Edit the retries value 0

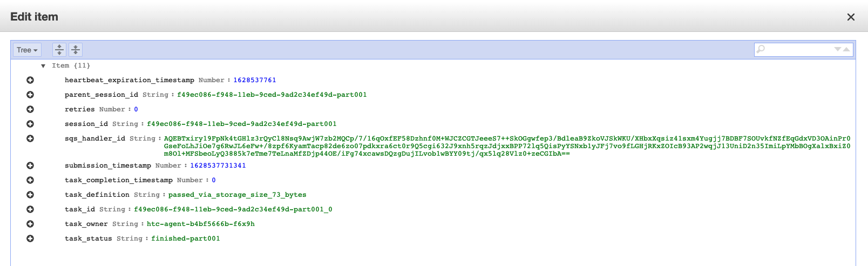(x=136, y=109)
